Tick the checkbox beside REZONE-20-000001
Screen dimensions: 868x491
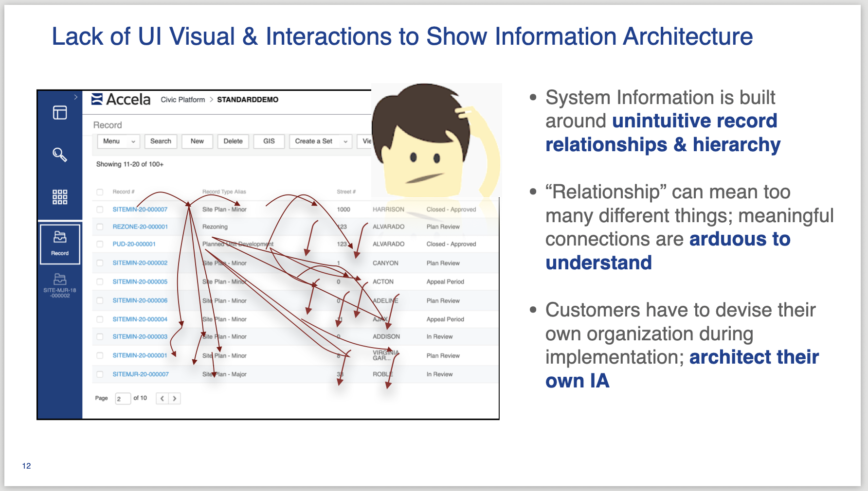click(100, 227)
